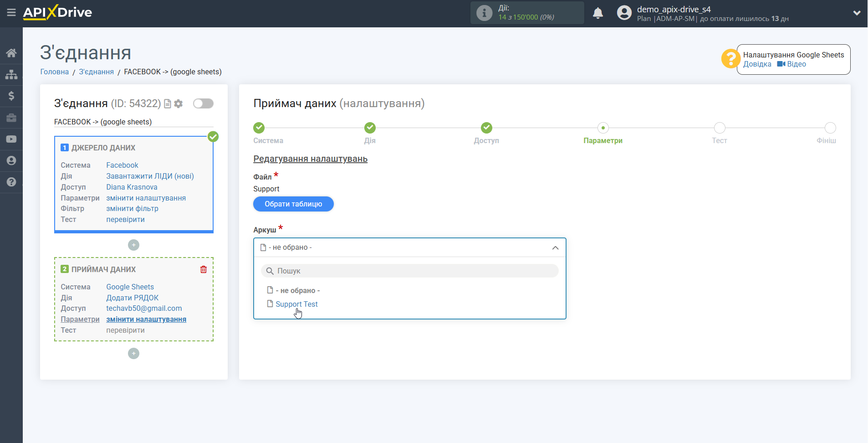Viewport: 868px width, 443px height.
Task: Delete the data receiver block
Action: pos(204,269)
